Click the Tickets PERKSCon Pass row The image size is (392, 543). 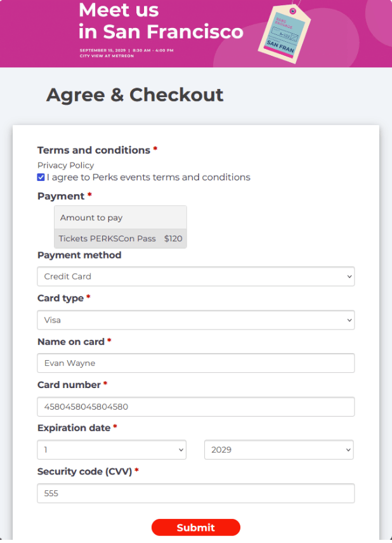(x=121, y=238)
